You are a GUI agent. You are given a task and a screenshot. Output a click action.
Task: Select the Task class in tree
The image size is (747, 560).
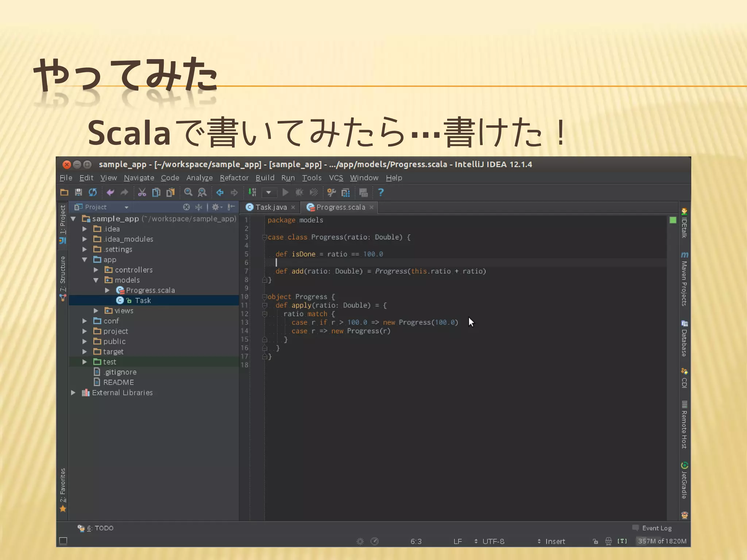pos(143,300)
